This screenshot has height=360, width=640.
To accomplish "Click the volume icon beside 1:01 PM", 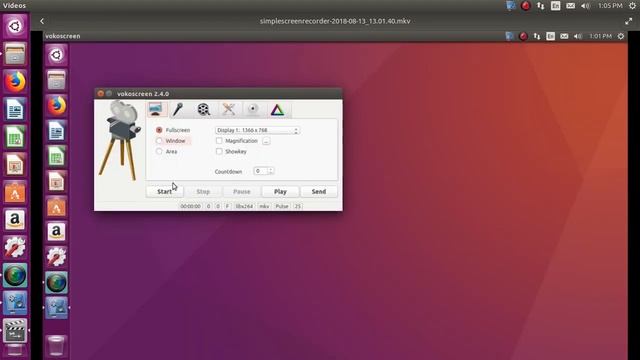I will coord(578,36).
